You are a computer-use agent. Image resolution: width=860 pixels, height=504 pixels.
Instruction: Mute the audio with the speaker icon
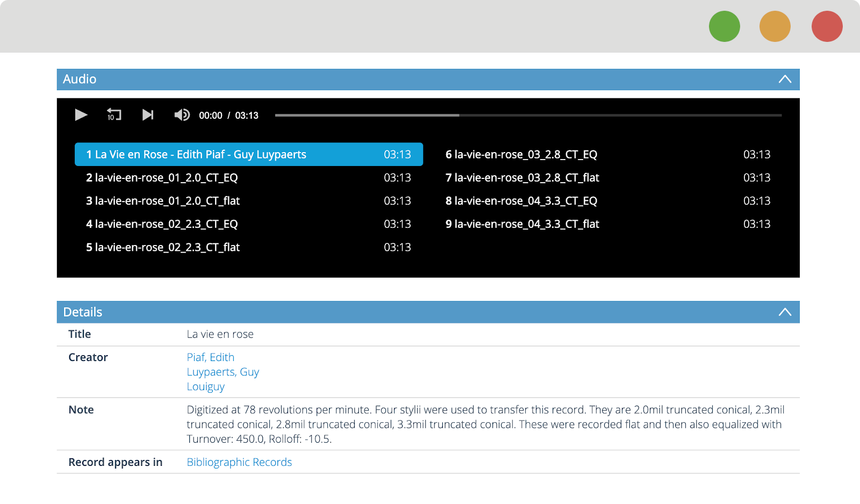click(x=182, y=115)
